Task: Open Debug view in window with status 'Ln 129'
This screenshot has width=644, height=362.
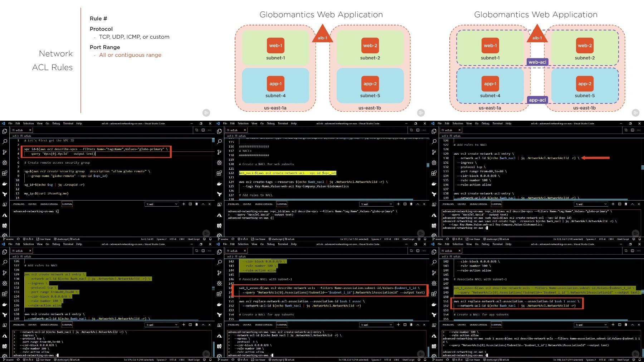Action: click(5, 283)
